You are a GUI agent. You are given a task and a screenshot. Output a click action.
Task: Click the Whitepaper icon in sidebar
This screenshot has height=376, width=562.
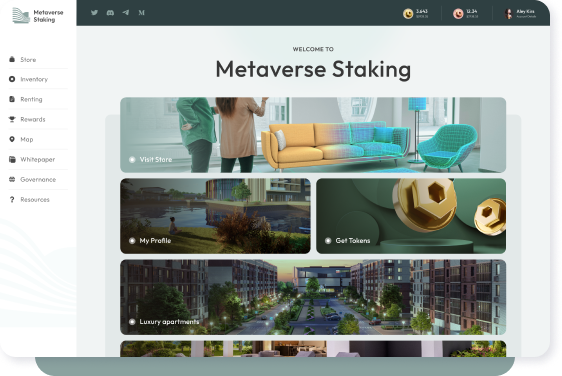click(12, 159)
